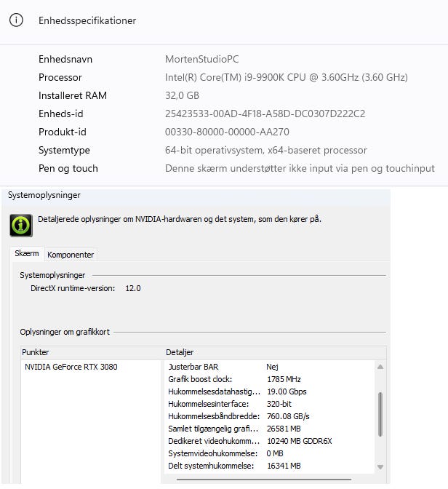Image resolution: width=448 pixels, height=489 pixels.
Task: Select the Skærm tab
Action: pos(27,253)
